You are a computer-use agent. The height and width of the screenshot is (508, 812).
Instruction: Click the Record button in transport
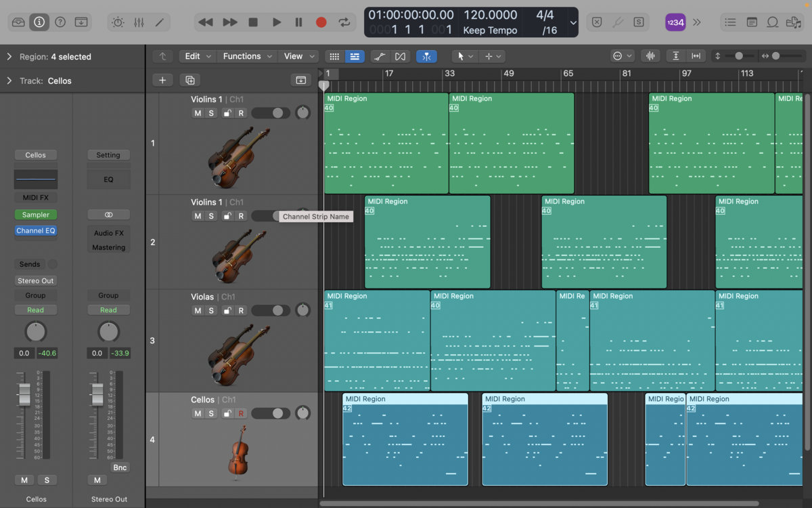[321, 22]
